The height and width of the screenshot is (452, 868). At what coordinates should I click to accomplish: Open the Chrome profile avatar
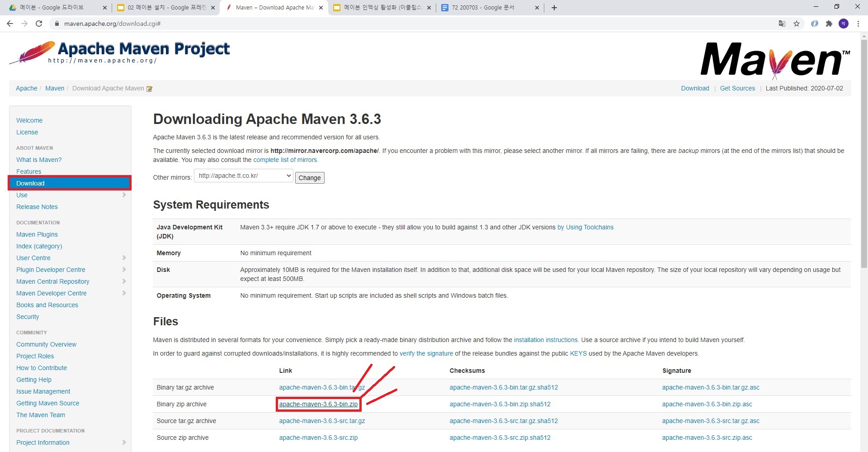click(844, 24)
